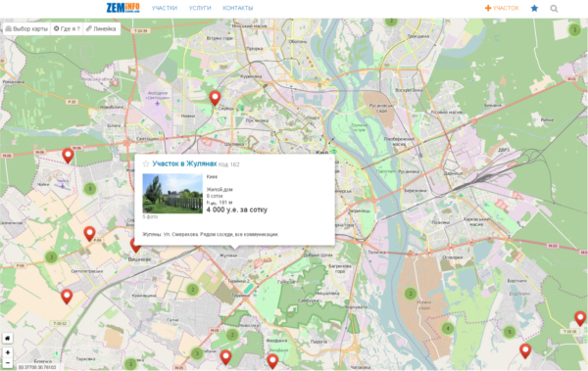
Task: Zoom out the map with minus
Action: click(8, 363)
